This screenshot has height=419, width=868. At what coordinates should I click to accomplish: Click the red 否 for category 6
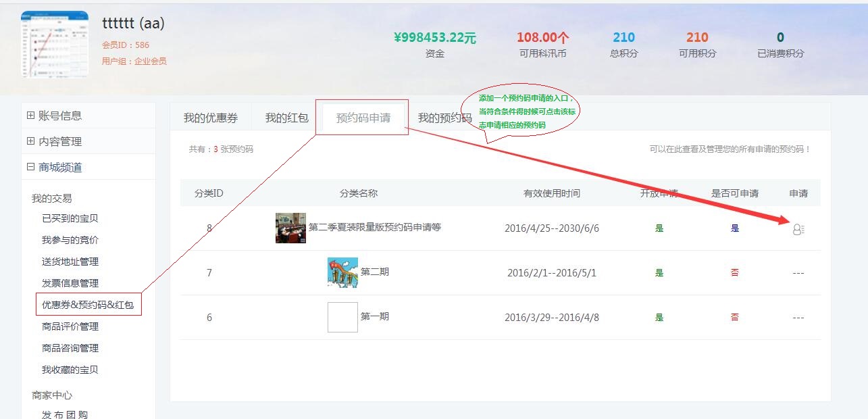coord(735,318)
